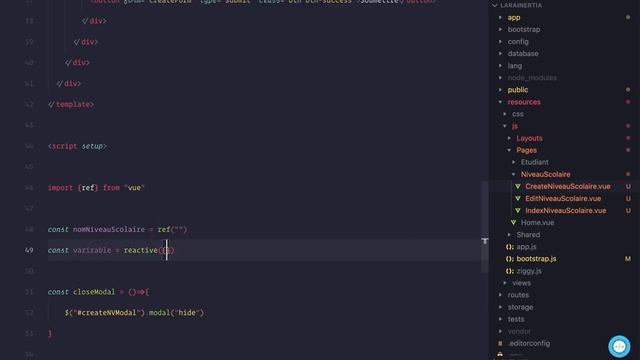The height and width of the screenshot is (360, 640).
Task: Expand the bootstrap folder
Action: tap(500, 29)
